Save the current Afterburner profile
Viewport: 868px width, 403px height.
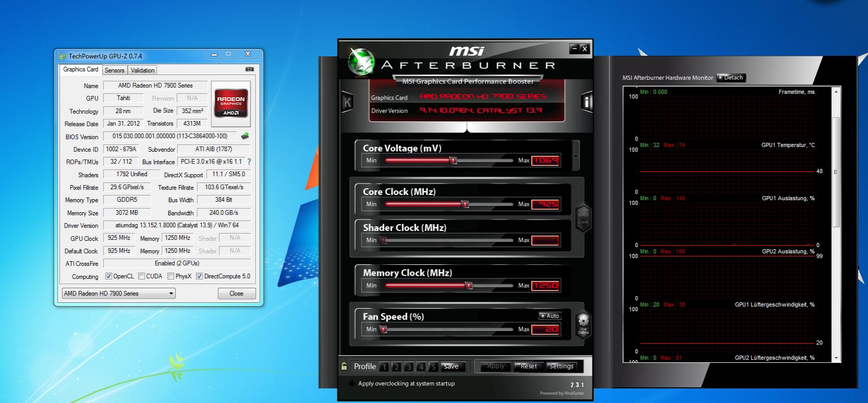coord(451,367)
